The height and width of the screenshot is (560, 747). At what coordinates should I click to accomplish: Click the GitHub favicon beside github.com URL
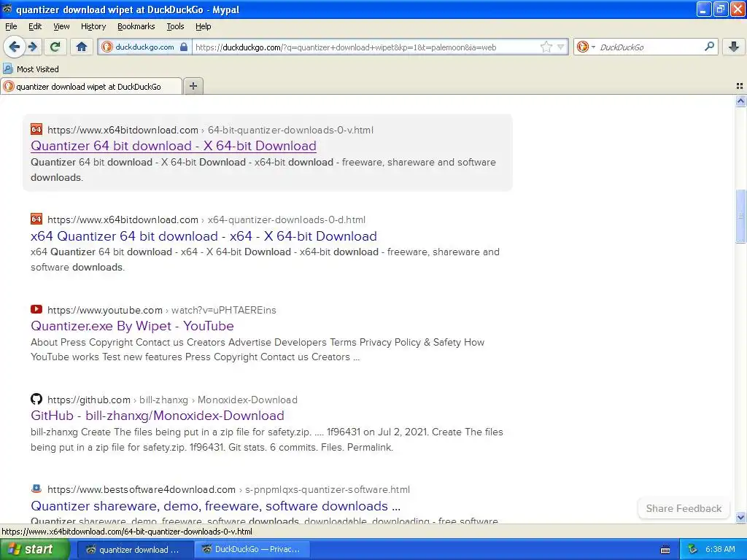pyautogui.click(x=36, y=399)
